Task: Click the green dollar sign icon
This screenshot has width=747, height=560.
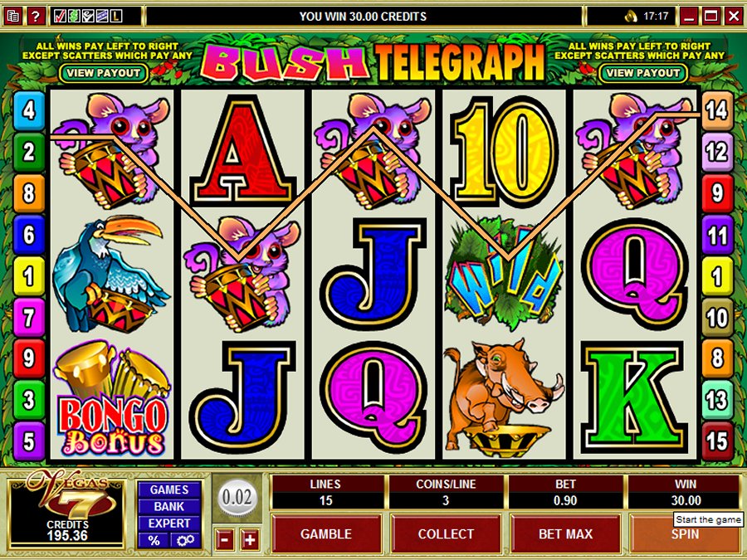Action: point(74,17)
